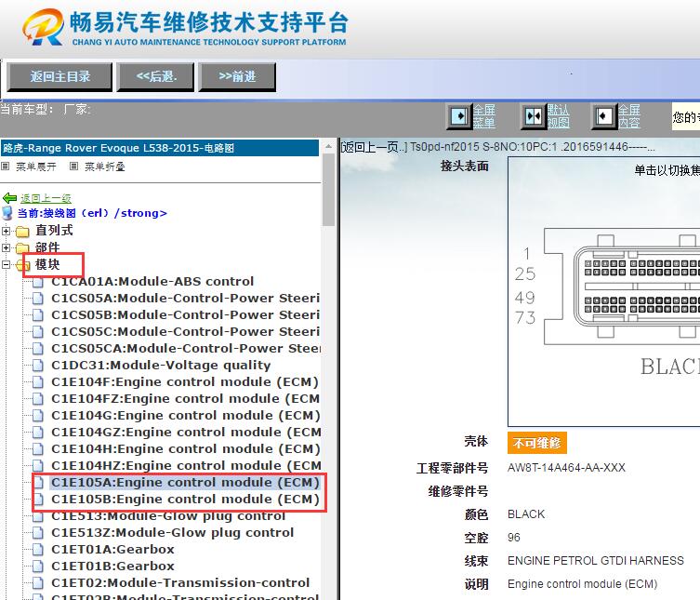Screen dimensions: 700x600
Task: Click the green back arrow icon
Action: [9, 198]
